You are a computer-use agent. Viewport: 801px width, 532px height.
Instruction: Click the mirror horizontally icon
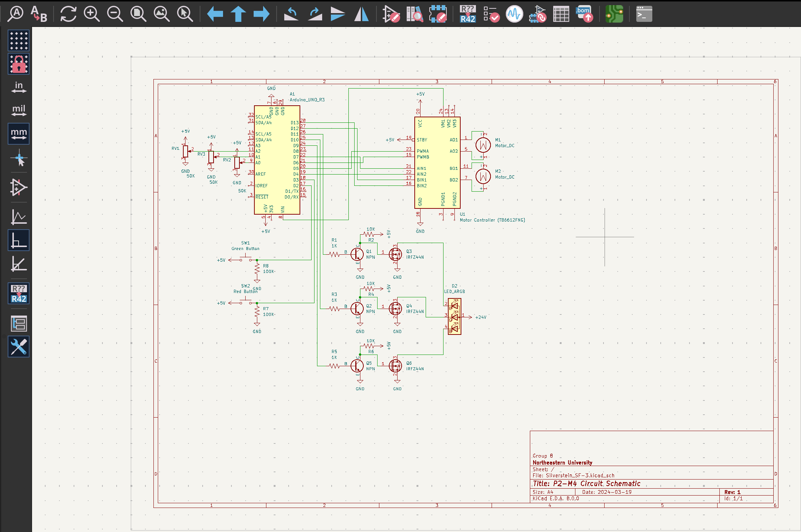361,14
